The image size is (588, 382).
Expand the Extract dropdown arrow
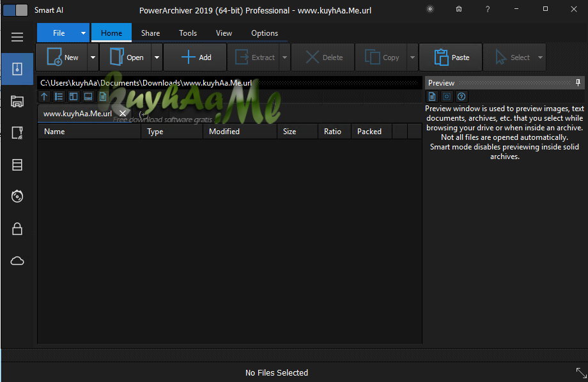[284, 57]
